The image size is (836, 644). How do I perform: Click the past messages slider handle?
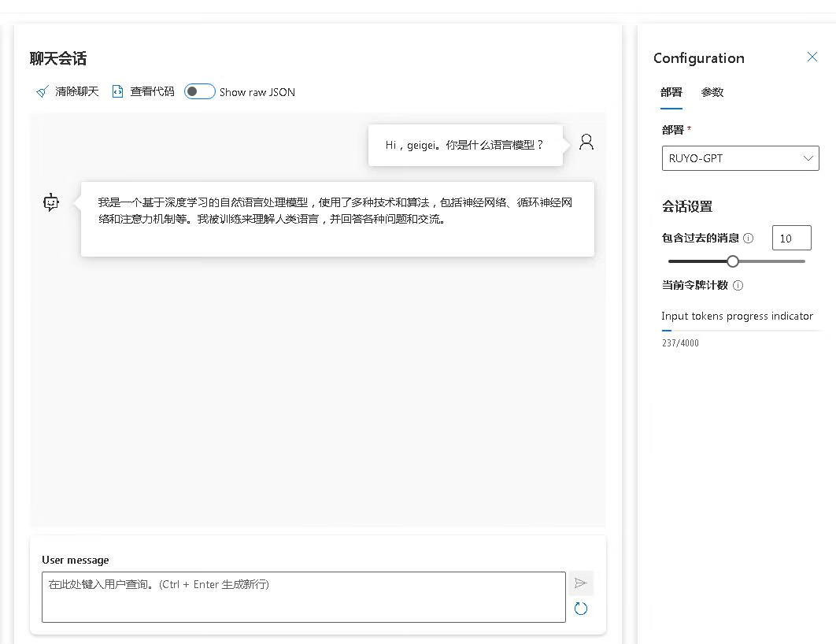pyautogui.click(x=733, y=261)
